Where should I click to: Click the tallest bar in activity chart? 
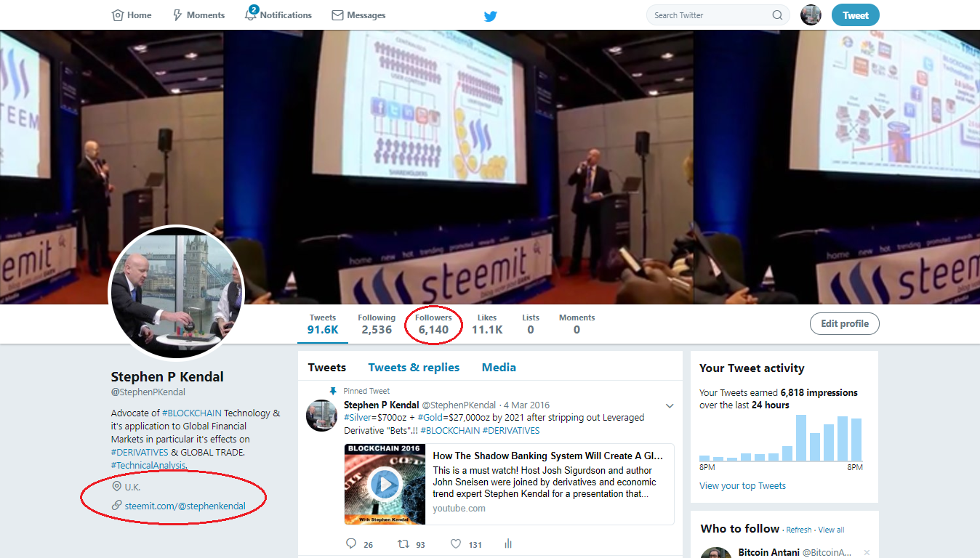click(801, 438)
